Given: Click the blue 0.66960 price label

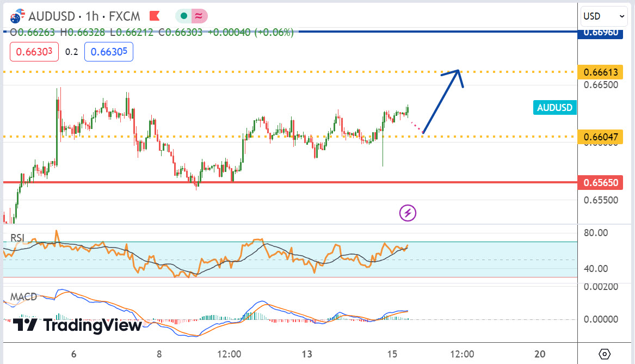Looking at the screenshot, I should pyautogui.click(x=600, y=33).
